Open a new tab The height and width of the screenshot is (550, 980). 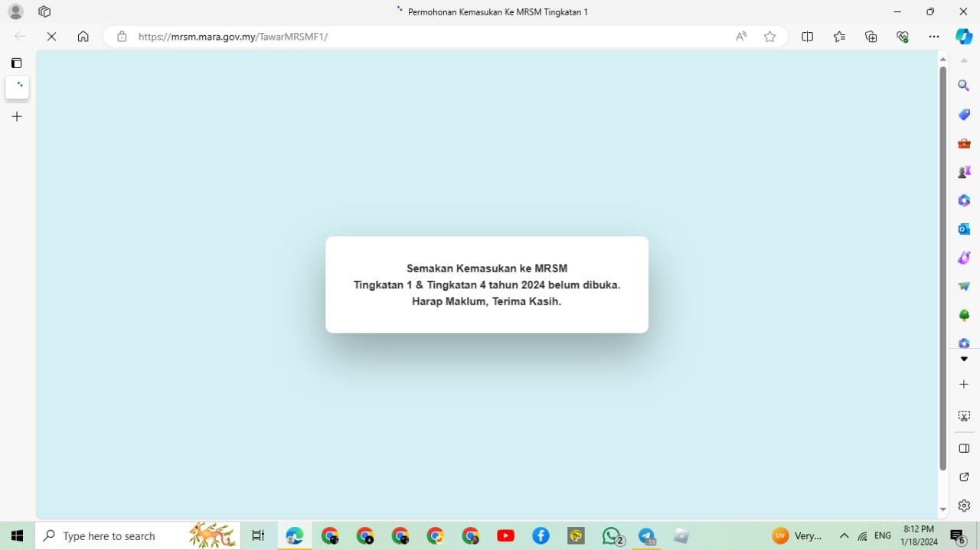click(17, 116)
